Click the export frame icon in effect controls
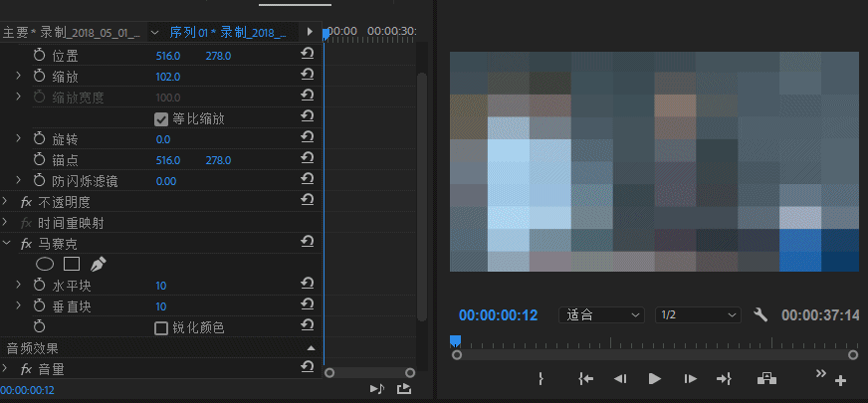 (x=403, y=389)
